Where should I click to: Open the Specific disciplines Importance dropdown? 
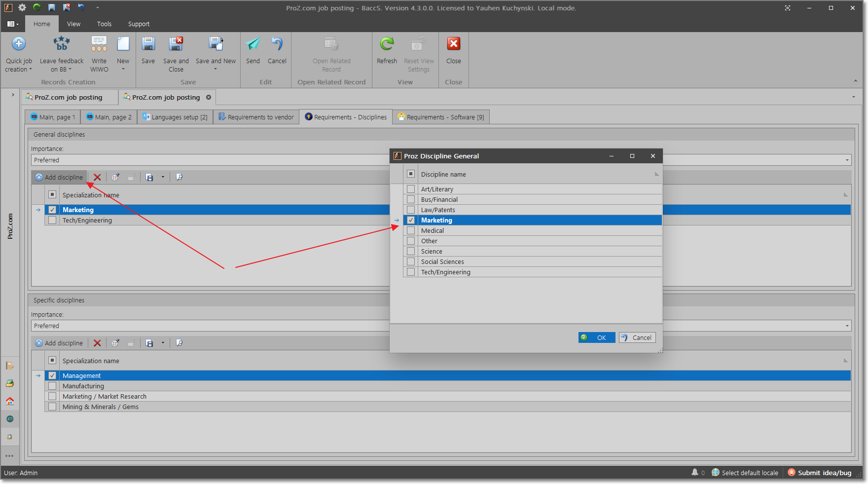click(x=847, y=326)
